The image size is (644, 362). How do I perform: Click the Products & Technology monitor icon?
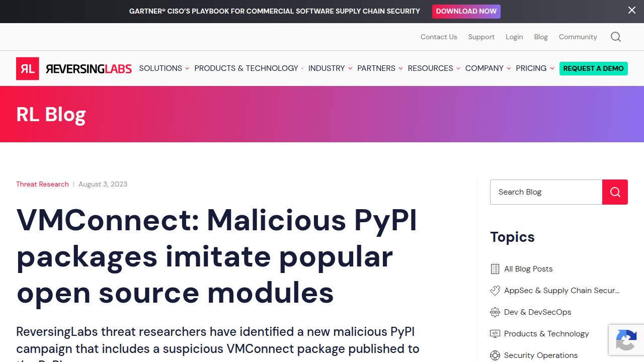click(x=495, y=334)
